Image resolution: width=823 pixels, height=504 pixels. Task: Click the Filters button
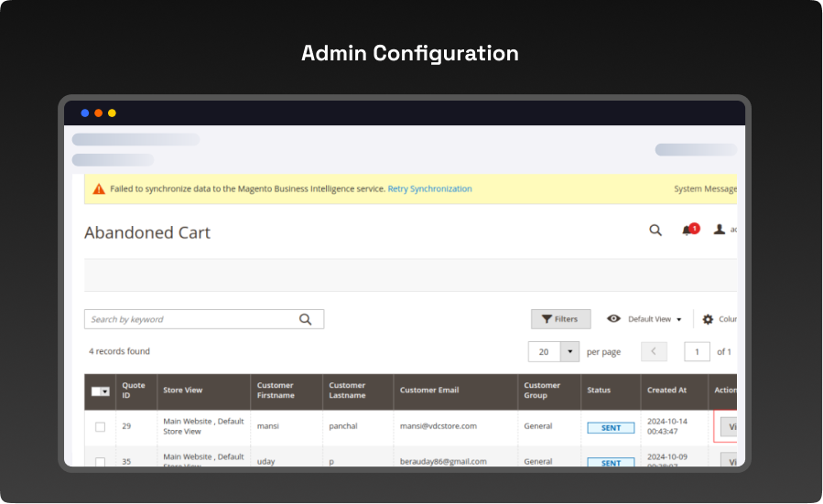tap(560, 319)
